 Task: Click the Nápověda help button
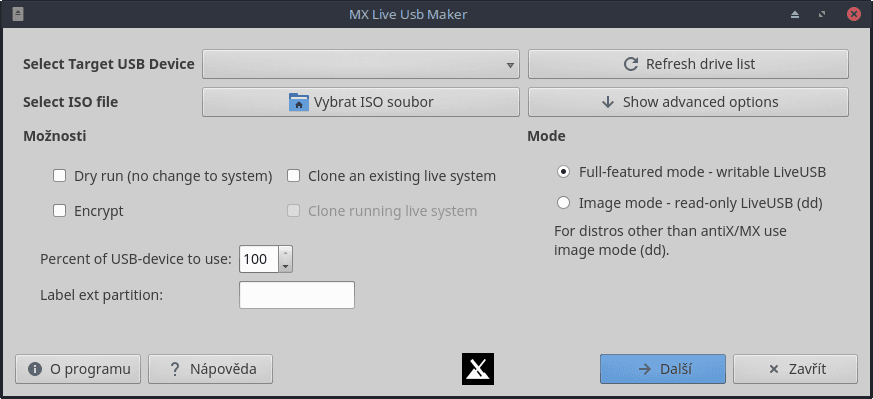(210, 369)
